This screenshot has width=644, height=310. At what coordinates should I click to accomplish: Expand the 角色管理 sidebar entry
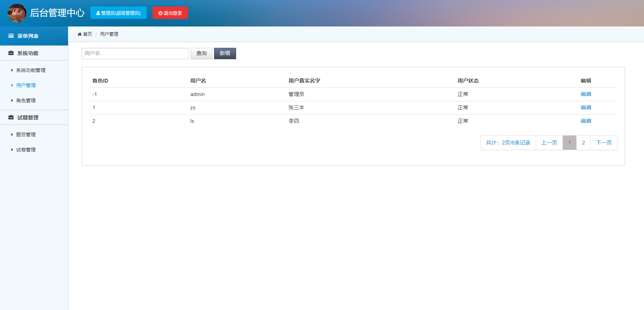click(x=25, y=100)
